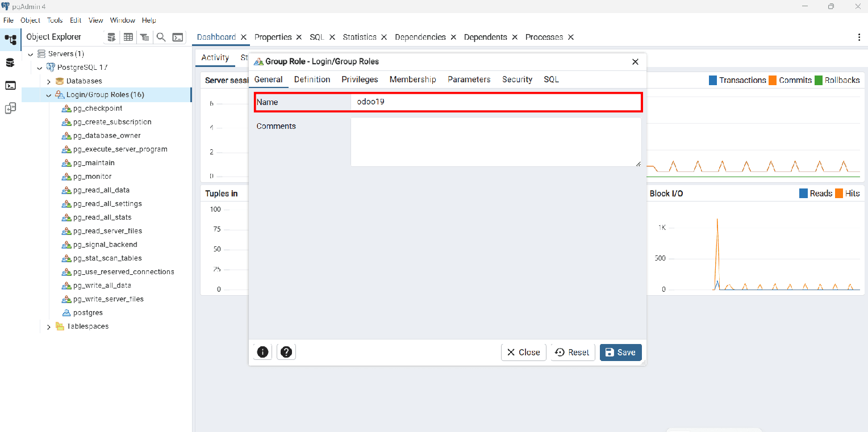Select the pg_read_all_data role
The image size is (868, 432).
(102, 190)
